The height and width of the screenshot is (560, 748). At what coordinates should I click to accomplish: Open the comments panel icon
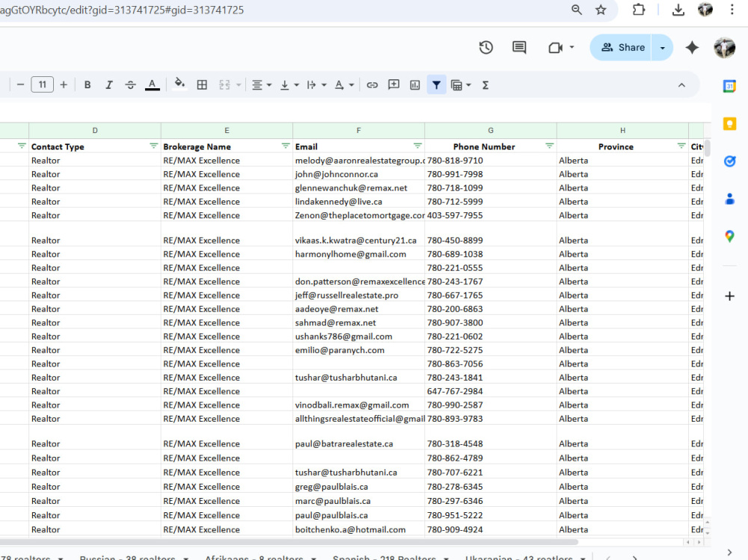(x=519, y=47)
